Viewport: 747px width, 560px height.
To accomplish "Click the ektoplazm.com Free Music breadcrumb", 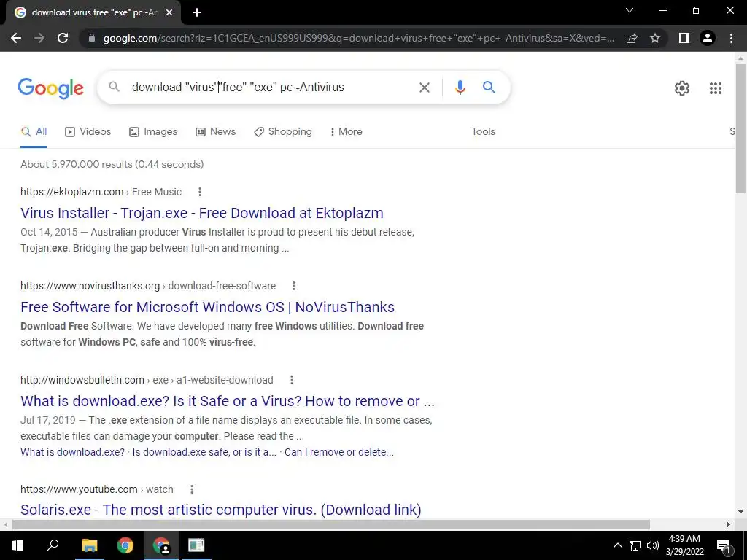I will (x=101, y=192).
